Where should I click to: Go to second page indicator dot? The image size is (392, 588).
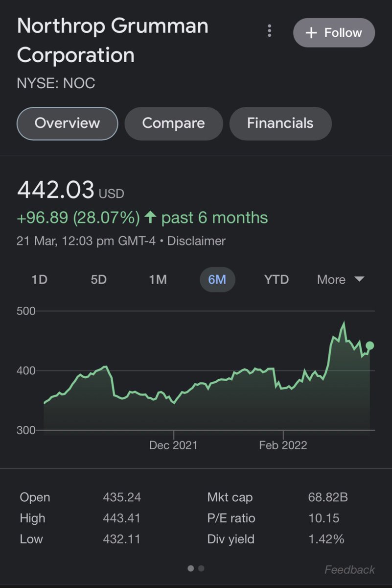click(x=201, y=568)
